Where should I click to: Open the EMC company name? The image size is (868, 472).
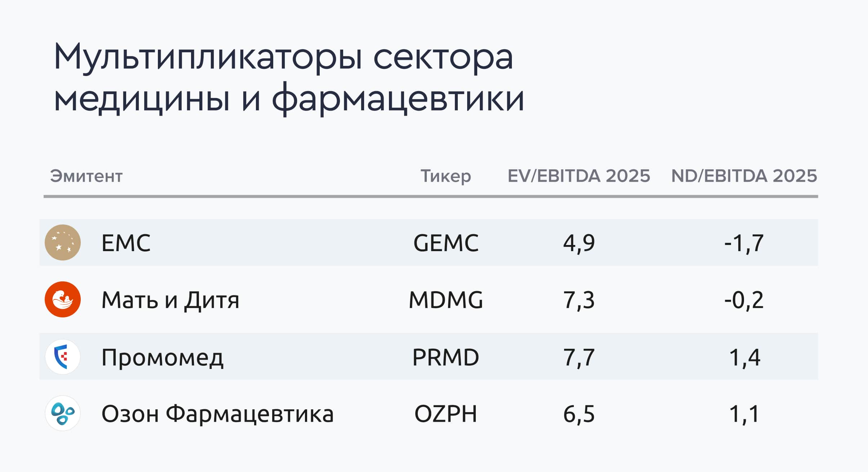click(126, 243)
